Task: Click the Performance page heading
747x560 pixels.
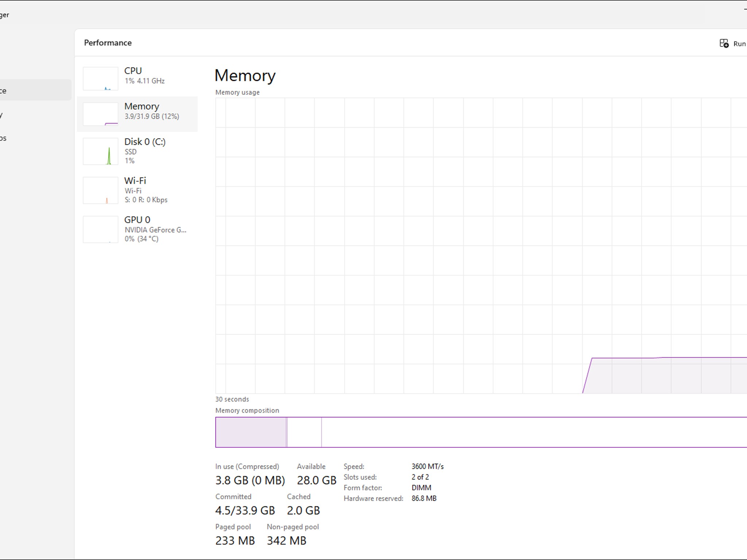Action: click(108, 43)
